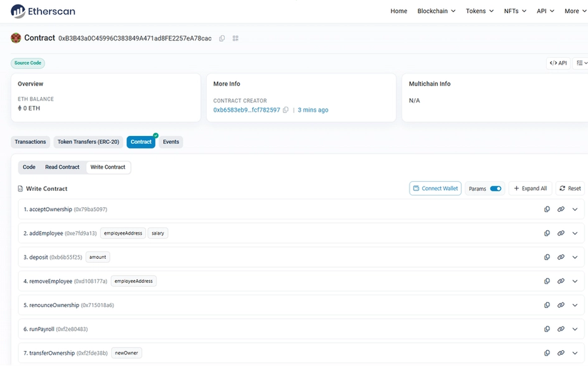
Task: Copy method name for removeEmployee
Action: (547, 281)
